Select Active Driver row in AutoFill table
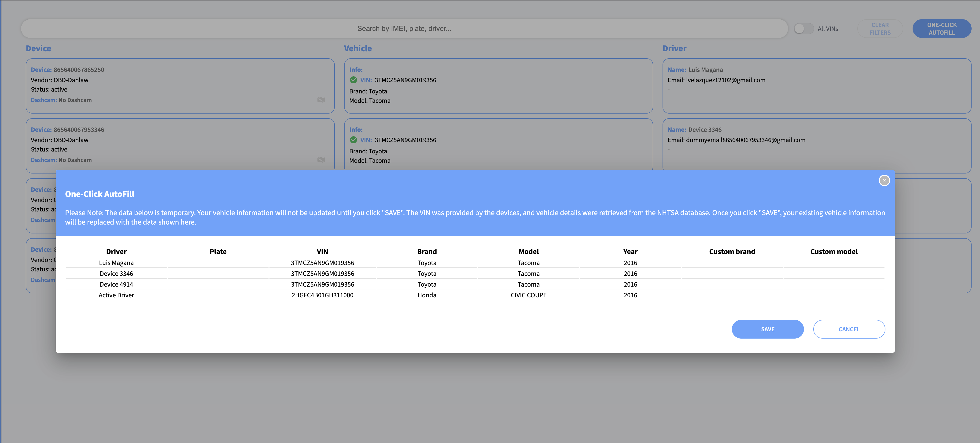 point(475,295)
